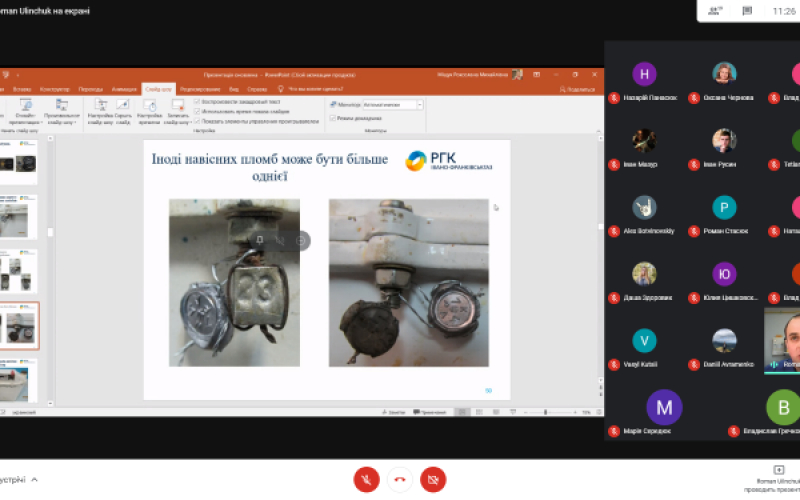This screenshot has height=500, width=800.
Task: Select Роман Стасюк participant tile
Action: pyautogui.click(x=724, y=216)
